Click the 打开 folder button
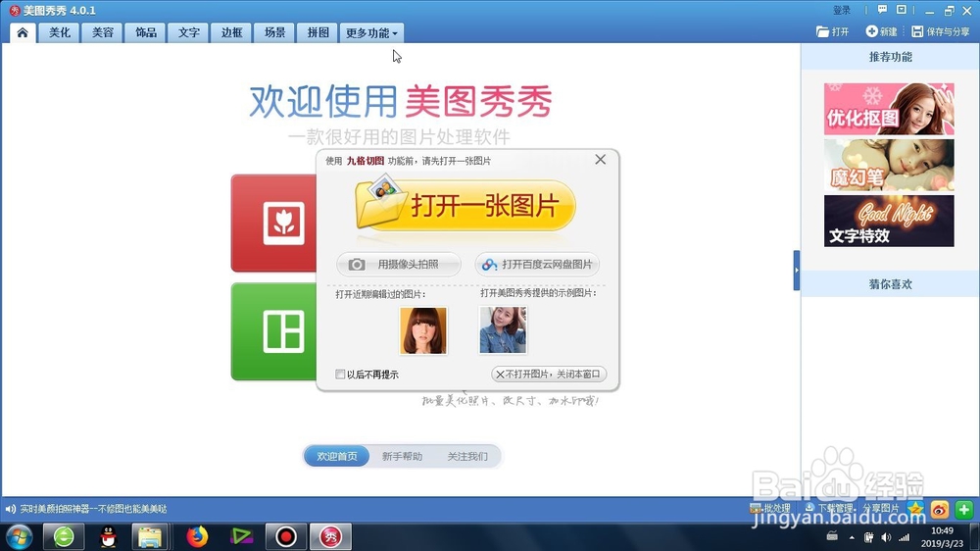 [832, 31]
